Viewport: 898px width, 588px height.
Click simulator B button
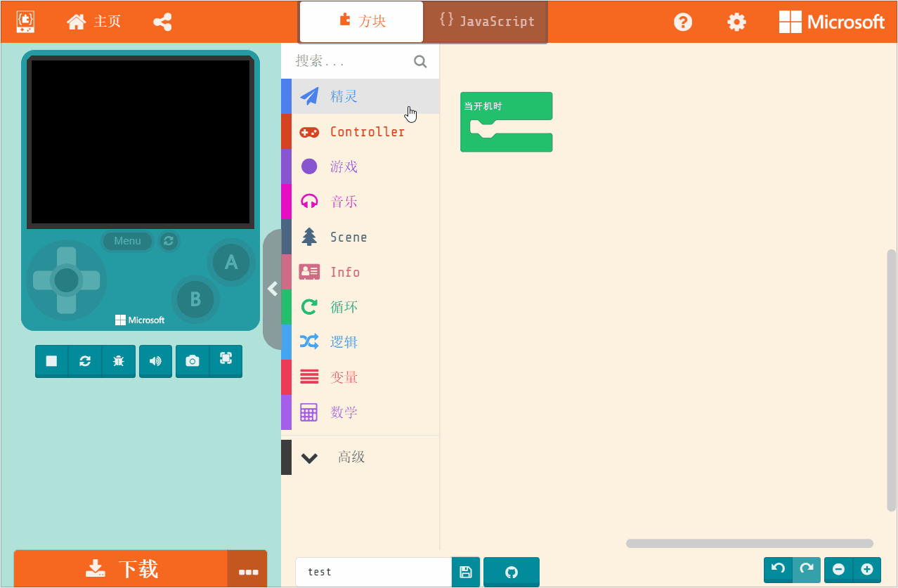point(195,299)
